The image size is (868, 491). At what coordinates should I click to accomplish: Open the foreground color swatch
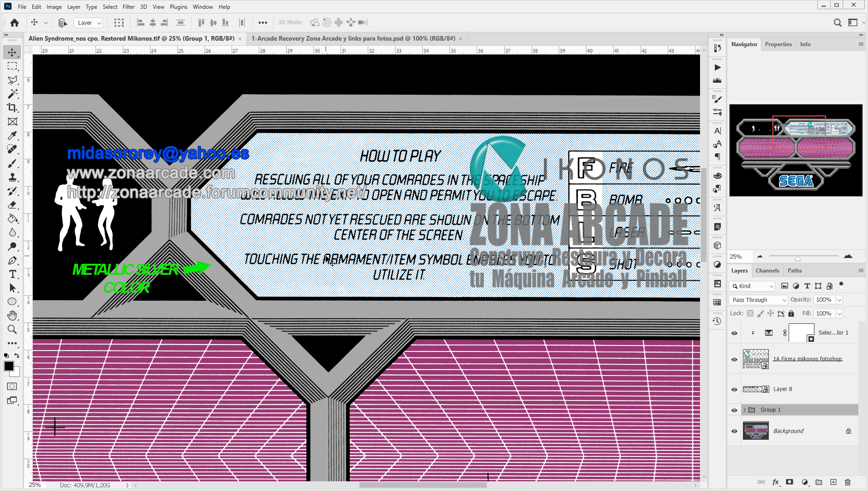[10, 365]
